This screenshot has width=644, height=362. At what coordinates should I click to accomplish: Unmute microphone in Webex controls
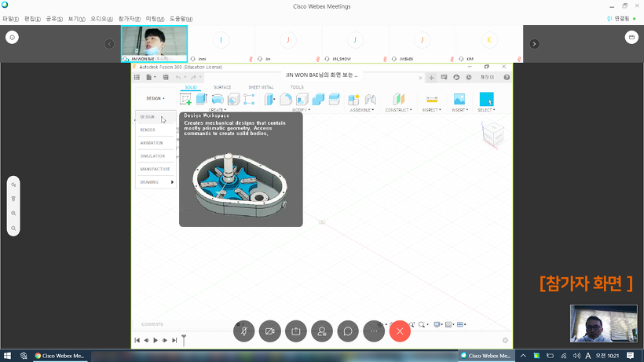[x=244, y=331]
